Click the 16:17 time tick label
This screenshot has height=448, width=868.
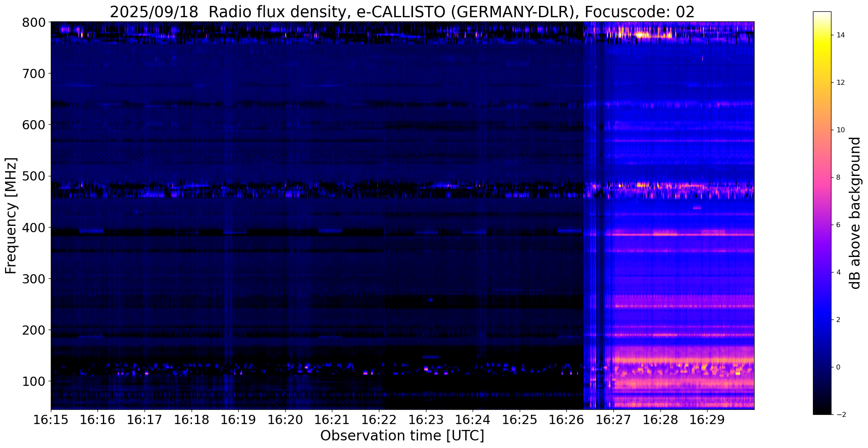coord(145,420)
